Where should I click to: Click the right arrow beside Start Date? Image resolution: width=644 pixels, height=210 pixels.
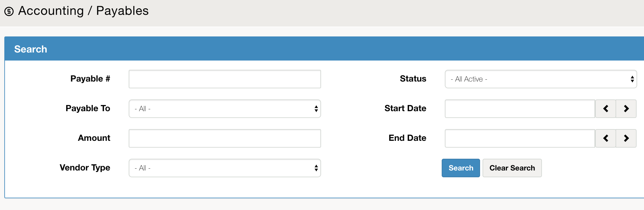pyautogui.click(x=626, y=109)
